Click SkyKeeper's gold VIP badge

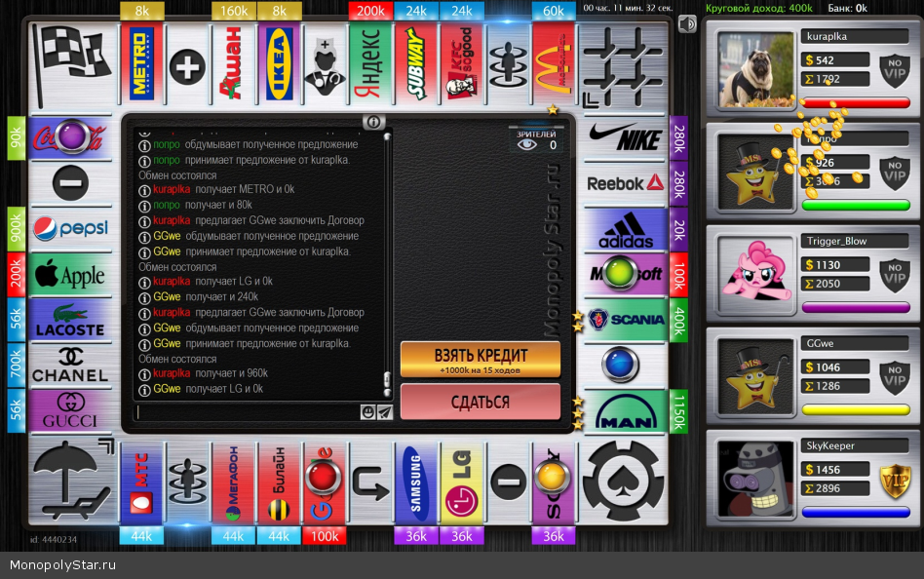[895, 480]
